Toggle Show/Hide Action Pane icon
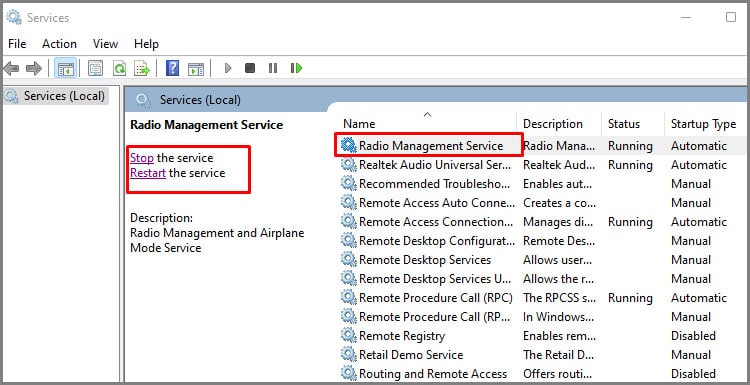Image resolution: width=750 pixels, height=385 pixels. (x=196, y=68)
